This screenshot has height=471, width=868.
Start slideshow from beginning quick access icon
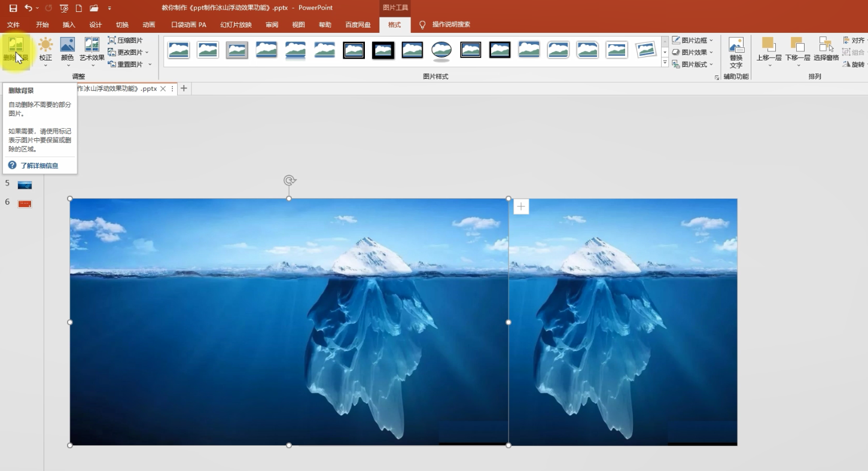pos(64,8)
